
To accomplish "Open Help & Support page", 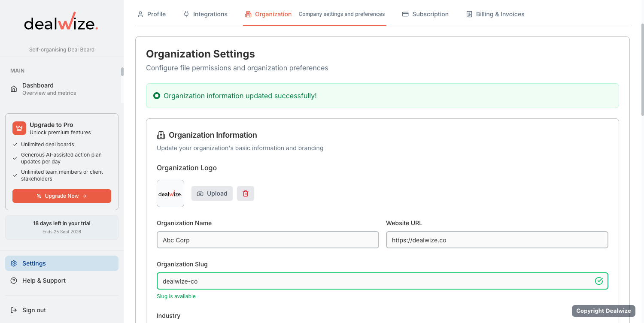I will pos(62,281).
